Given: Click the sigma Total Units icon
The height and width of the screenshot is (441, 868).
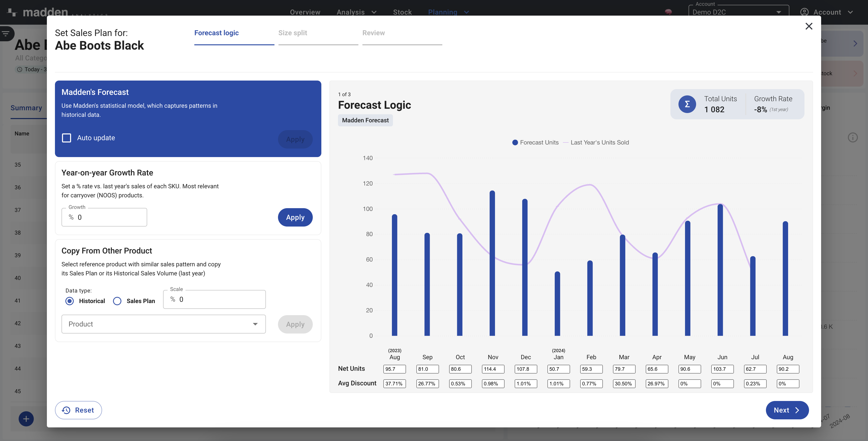Looking at the screenshot, I should click(x=687, y=104).
